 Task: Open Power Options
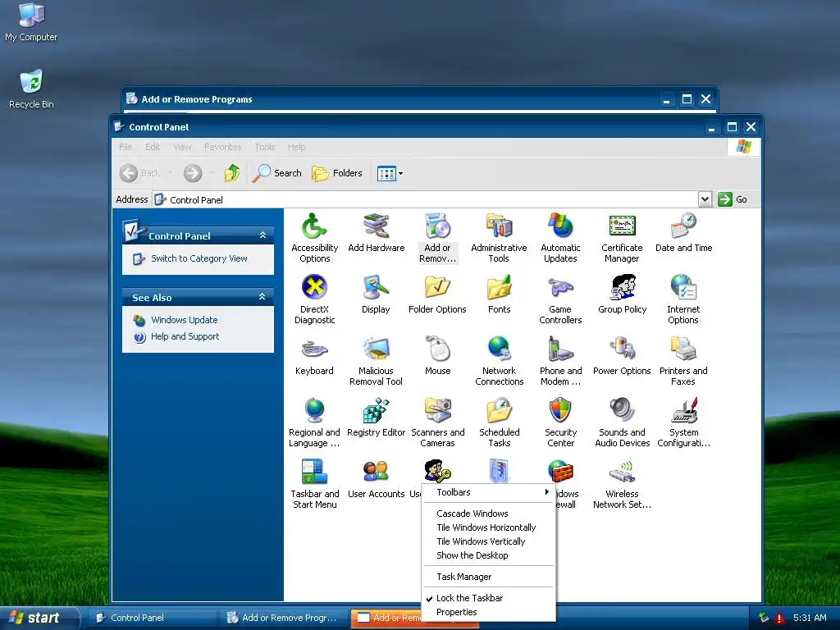(x=622, y=357)
